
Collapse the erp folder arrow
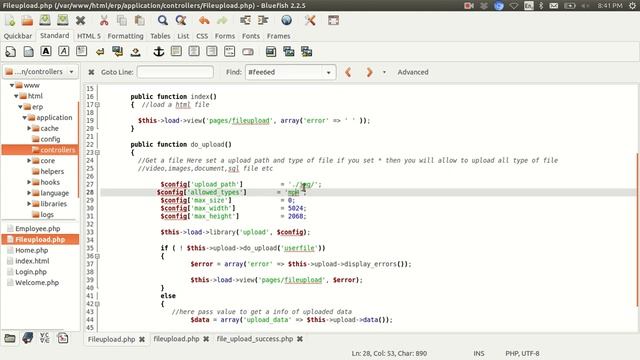[x=20, y=107]
